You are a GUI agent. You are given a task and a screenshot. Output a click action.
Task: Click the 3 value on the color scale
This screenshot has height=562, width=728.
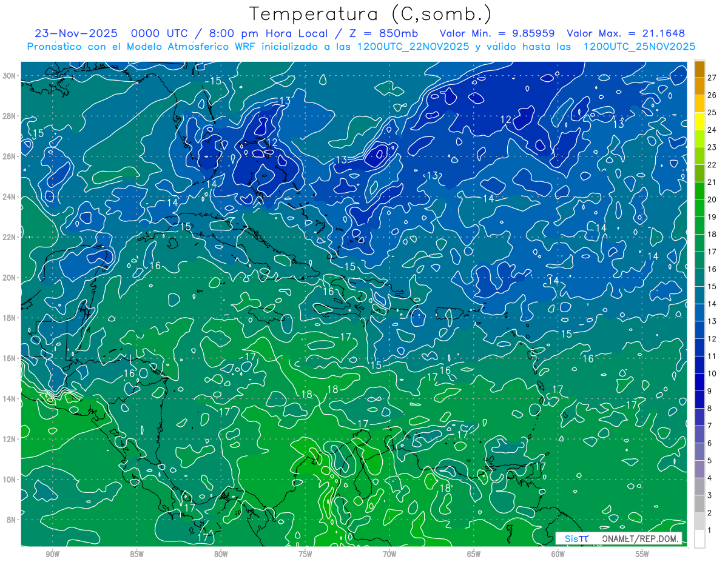[710, 495]
